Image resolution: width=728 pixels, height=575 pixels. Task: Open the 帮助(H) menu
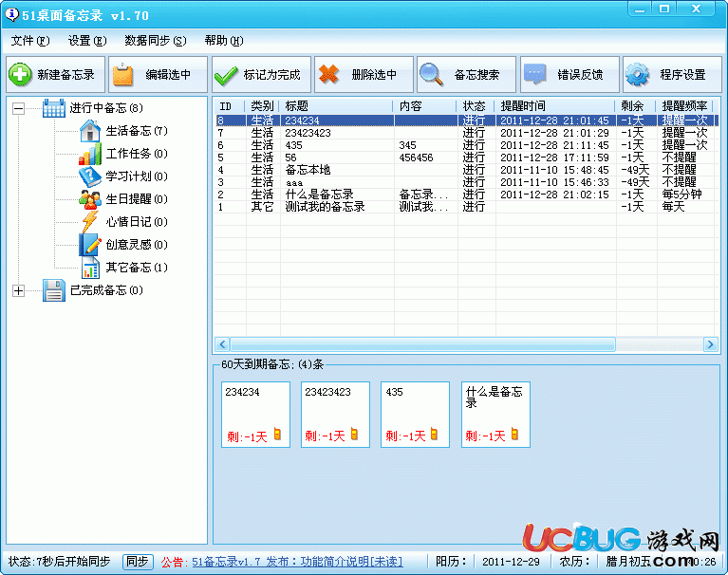click(224, 41)
